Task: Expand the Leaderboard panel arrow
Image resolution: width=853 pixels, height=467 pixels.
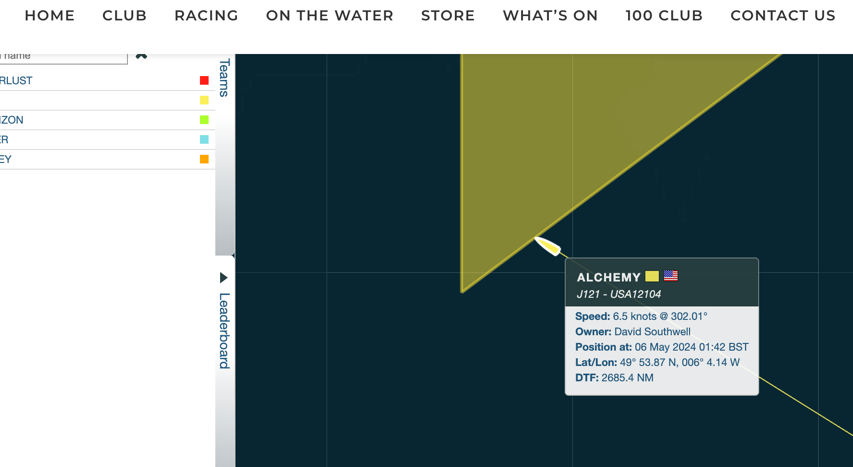Action: click(223, 278)
